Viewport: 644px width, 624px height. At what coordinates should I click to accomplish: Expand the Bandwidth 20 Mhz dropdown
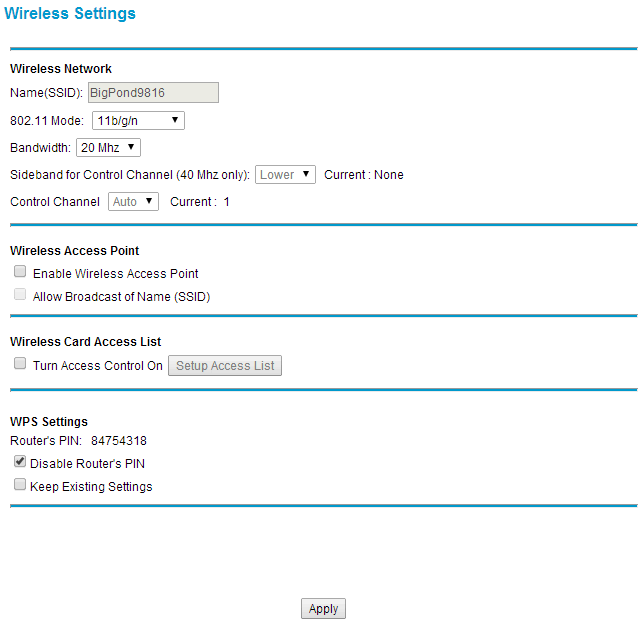click(x=108, y=147)
